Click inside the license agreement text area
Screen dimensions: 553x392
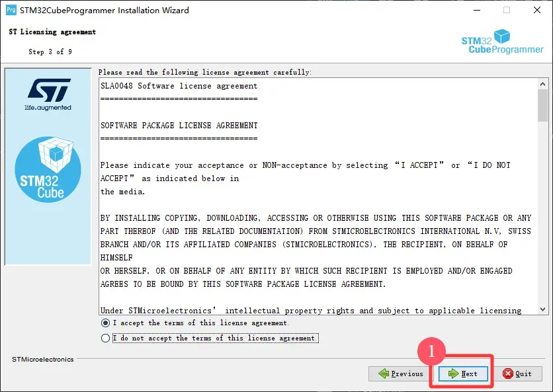click(318, 251)
